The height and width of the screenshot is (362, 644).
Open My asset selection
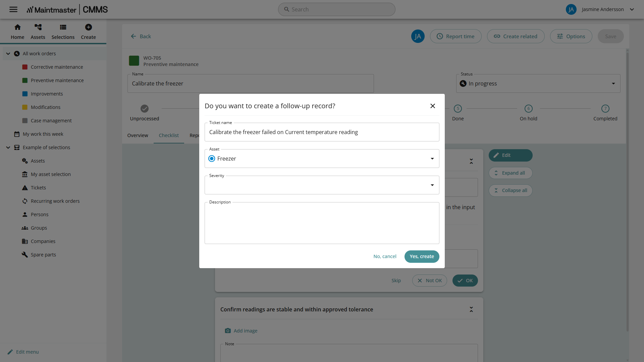coord(51,174)
